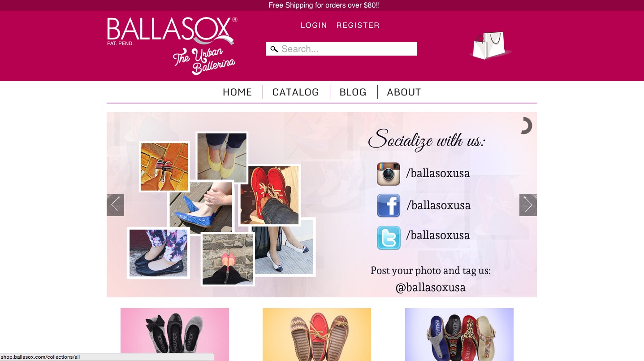Image resolution: width=644 pixels, height=361 pixels.
Task: Go to next slide arrow
Action: point(528,205)
